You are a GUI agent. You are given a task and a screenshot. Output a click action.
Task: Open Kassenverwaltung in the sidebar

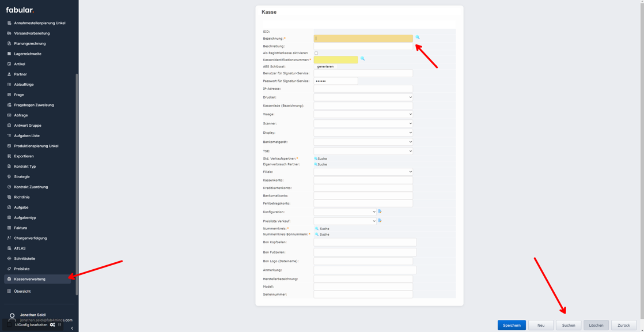(x=29, y=279)
